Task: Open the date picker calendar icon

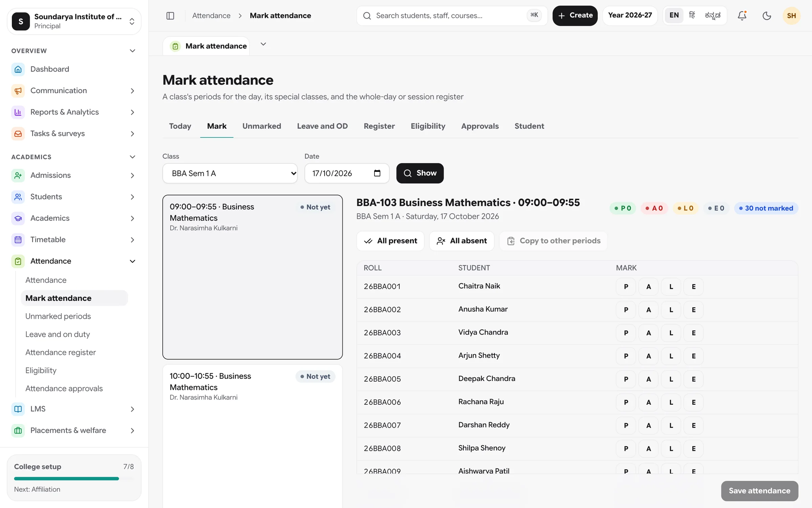Action: [377, 173]
